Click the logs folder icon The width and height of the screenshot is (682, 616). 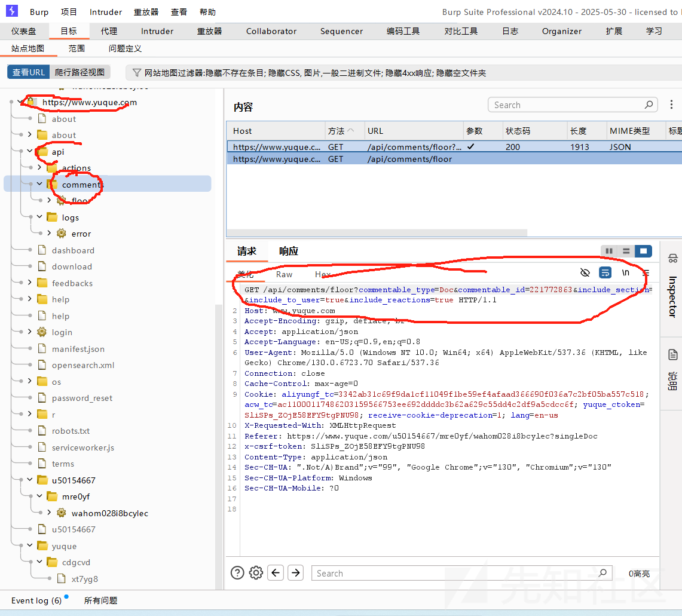point(52,217)
